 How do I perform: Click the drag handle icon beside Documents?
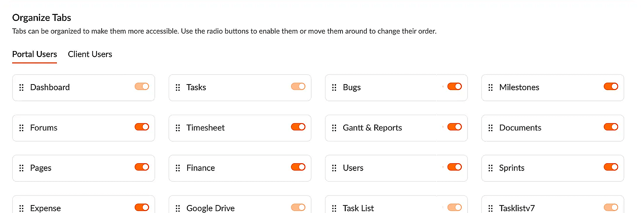pyautogui.click(x=491, y=128)
